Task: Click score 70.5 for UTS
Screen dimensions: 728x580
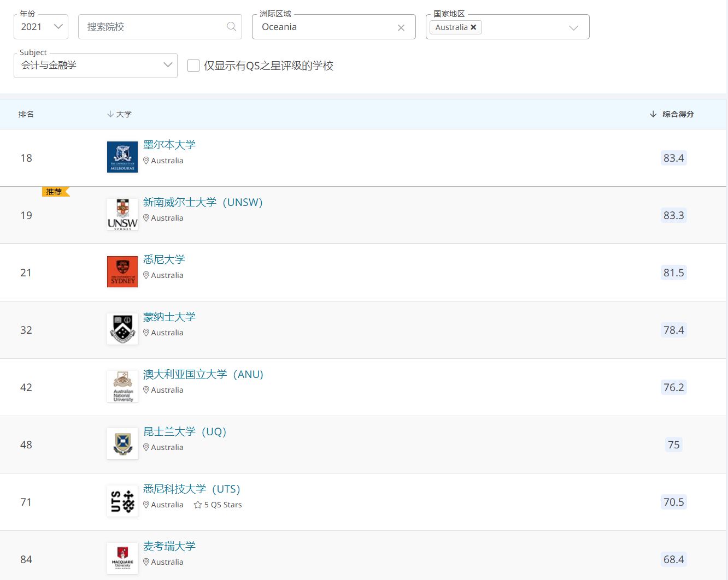Action: [x=674, y=502]
